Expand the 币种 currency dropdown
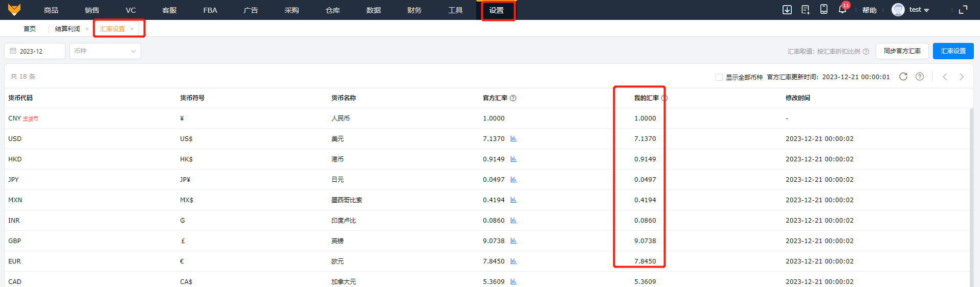This screenshot has height=287, width=980. [x=105, y=51]
